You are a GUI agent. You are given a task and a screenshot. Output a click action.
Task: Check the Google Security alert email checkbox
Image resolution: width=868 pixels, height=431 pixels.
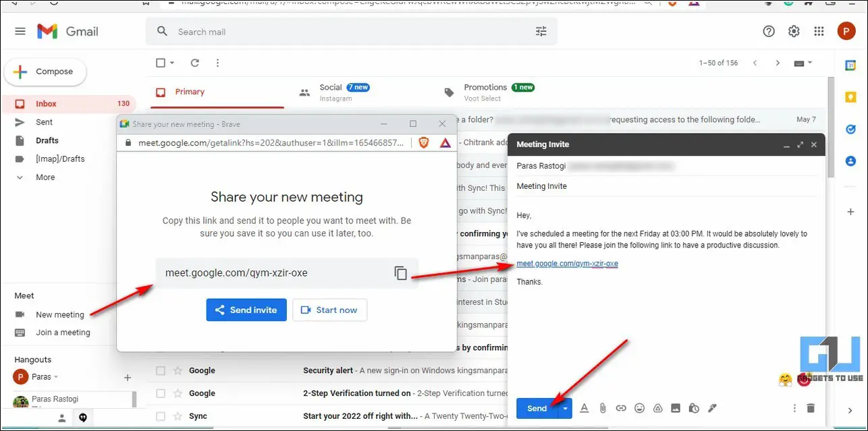point(161,370)
